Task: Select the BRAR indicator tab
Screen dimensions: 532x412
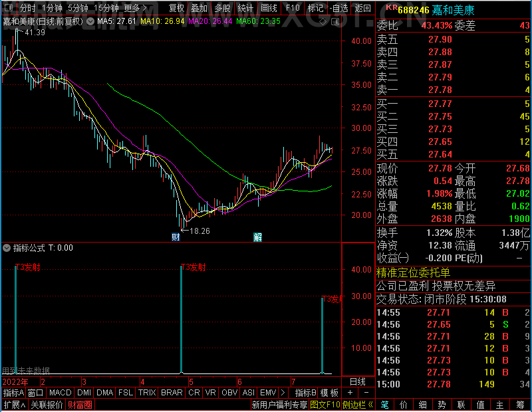Action: pos(172,393)
